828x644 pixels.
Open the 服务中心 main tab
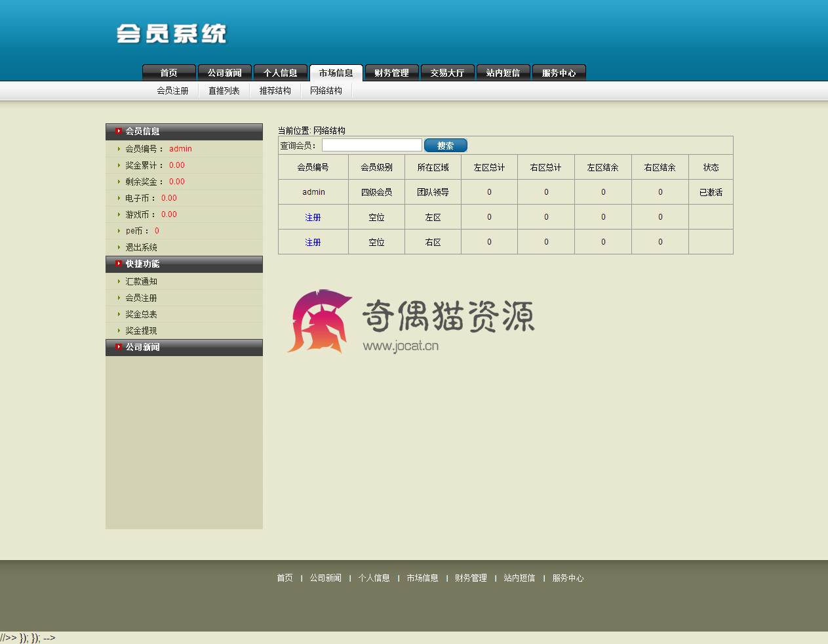click(x=559, y=73)
